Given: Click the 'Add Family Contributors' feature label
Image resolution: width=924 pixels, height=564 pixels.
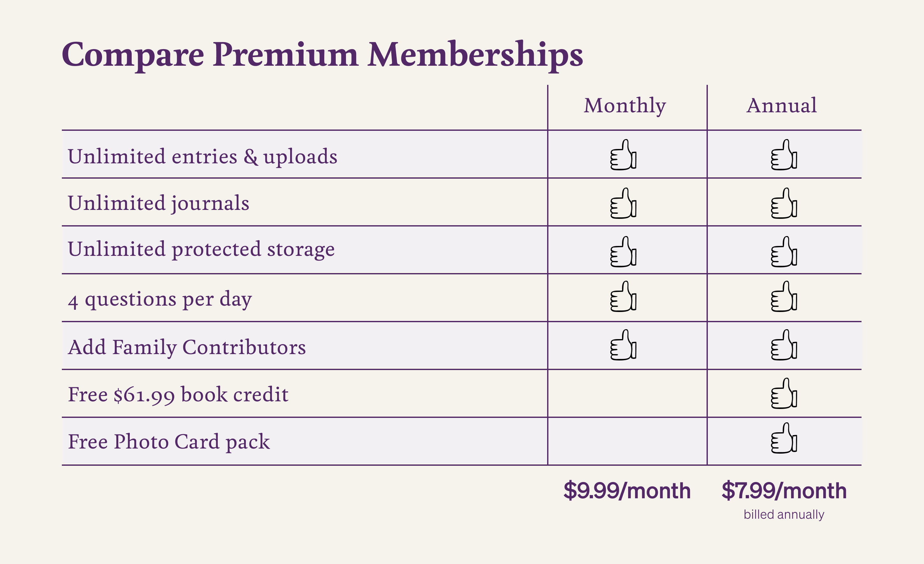Looking at the screenshot, I should click(187, 347).
